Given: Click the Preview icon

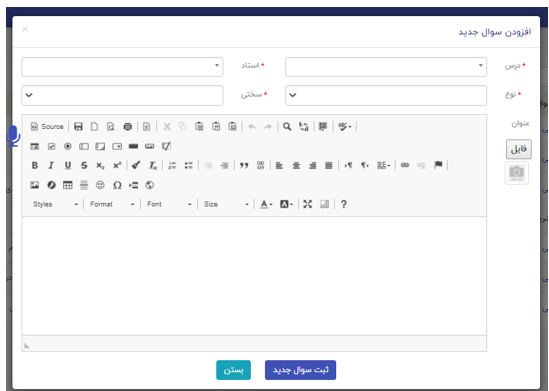Looking at the screenshot, I should pyautogui.click(x=111, y=126).
